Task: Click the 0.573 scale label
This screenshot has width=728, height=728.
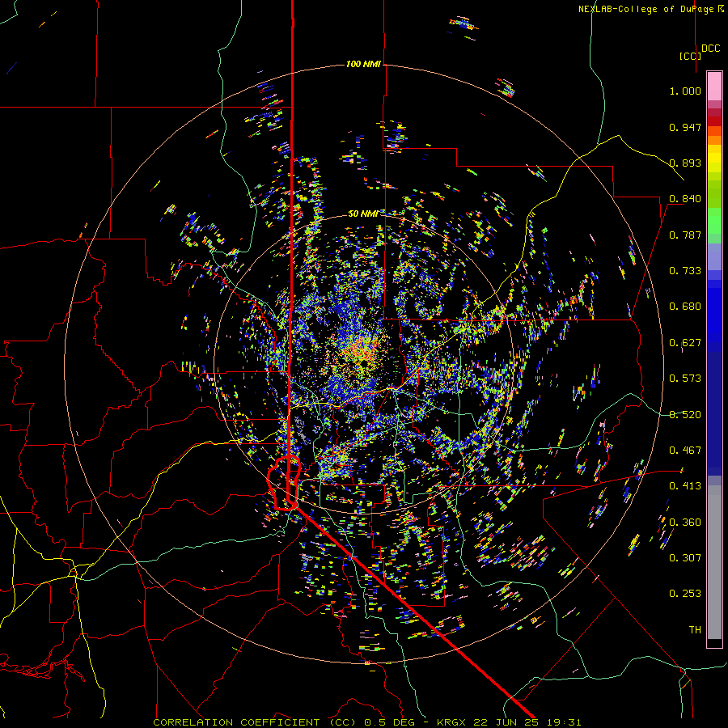Action: click(x=685, y=379)
